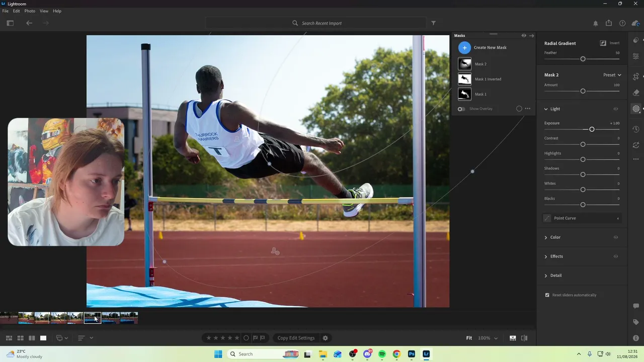Open the Edit menu
This screenshot has width=644, height=362.
pos(17,11)
